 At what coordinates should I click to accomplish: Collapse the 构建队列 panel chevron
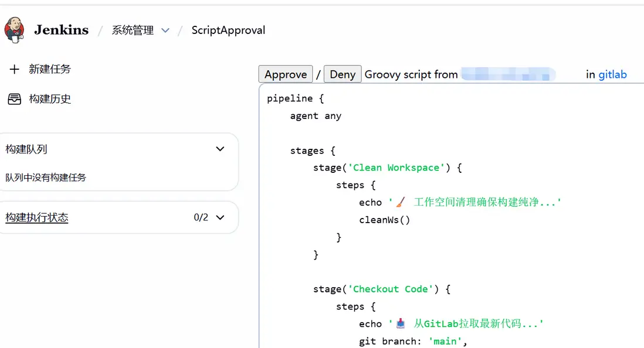point(220,149)
